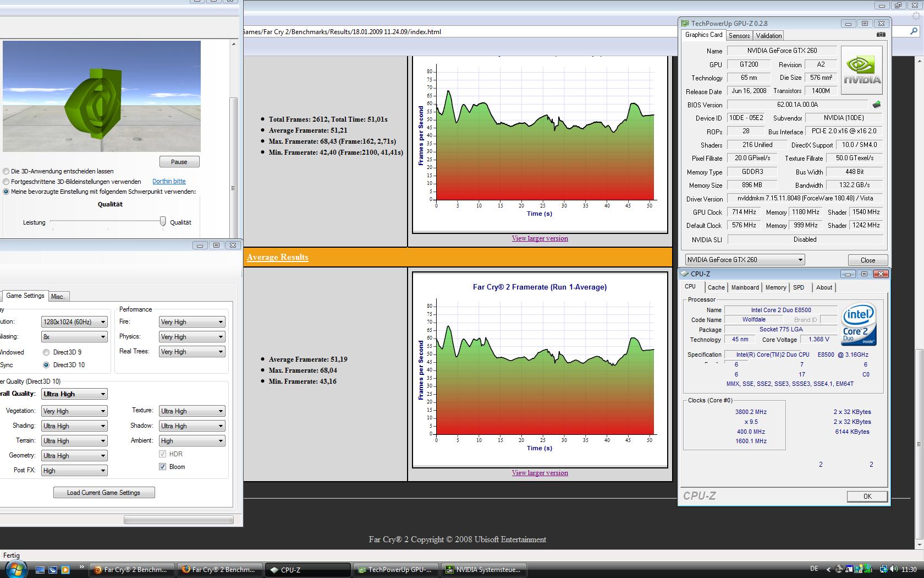Click Load Current Game Settings button
Viewport: 924px width, 578px height.
coord(103,493)
